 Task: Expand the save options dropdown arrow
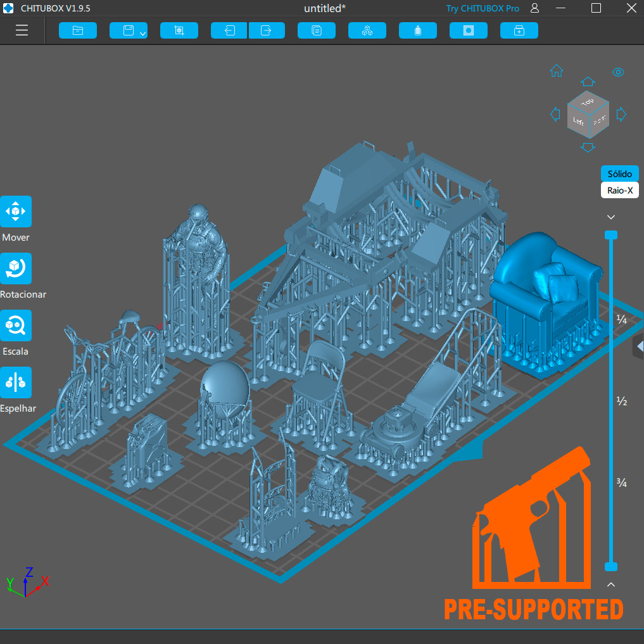pos(142,34)
